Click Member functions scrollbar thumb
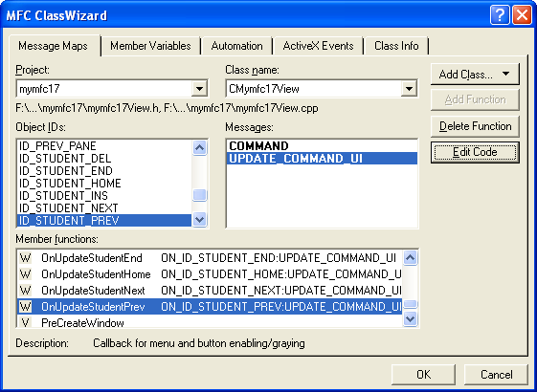Viewport: 537px width, 392px height. pyautogui.click(x=411, y=304)
